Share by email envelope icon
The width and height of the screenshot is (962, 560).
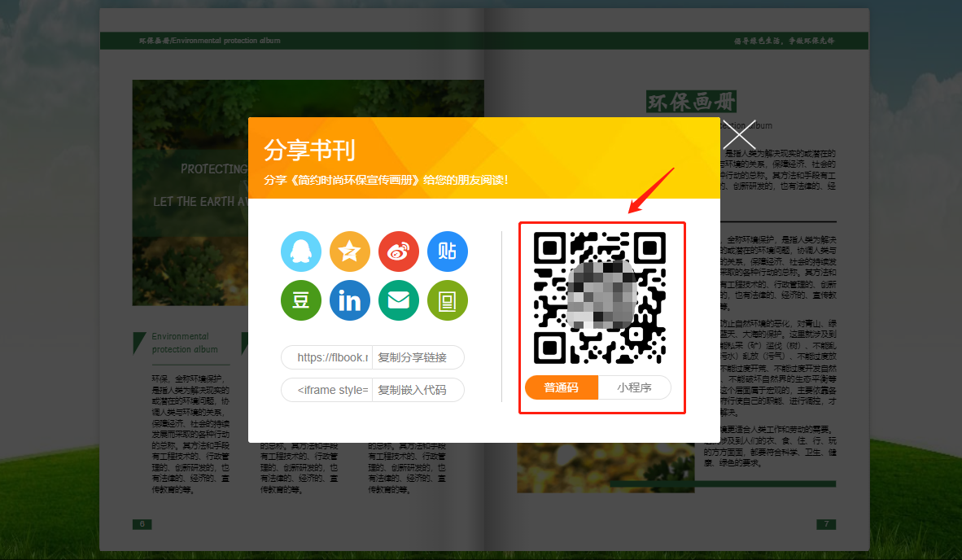pyautogui.click(x=399, y=300)
